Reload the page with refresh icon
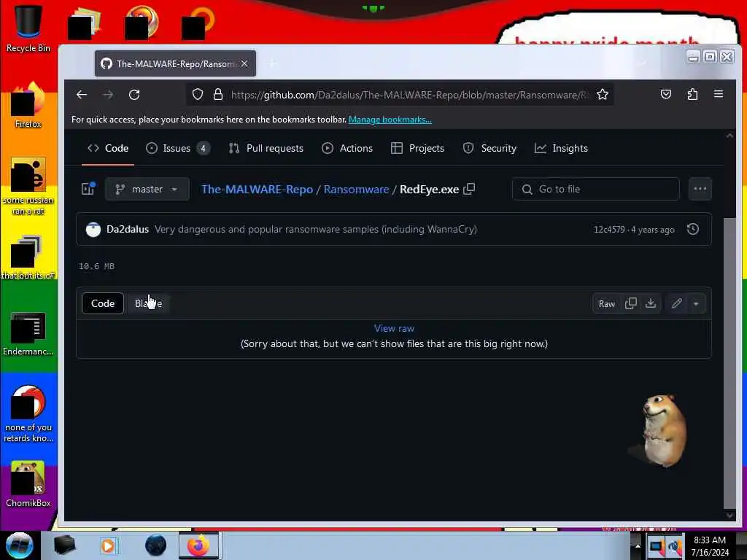 [134, 95]
